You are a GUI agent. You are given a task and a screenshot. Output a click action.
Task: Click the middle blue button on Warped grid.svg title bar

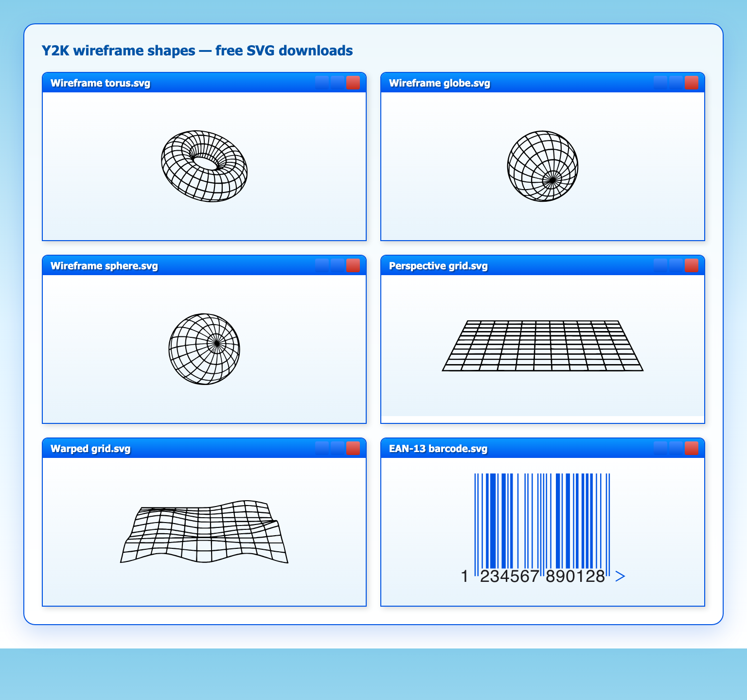(x=338, y=448)
